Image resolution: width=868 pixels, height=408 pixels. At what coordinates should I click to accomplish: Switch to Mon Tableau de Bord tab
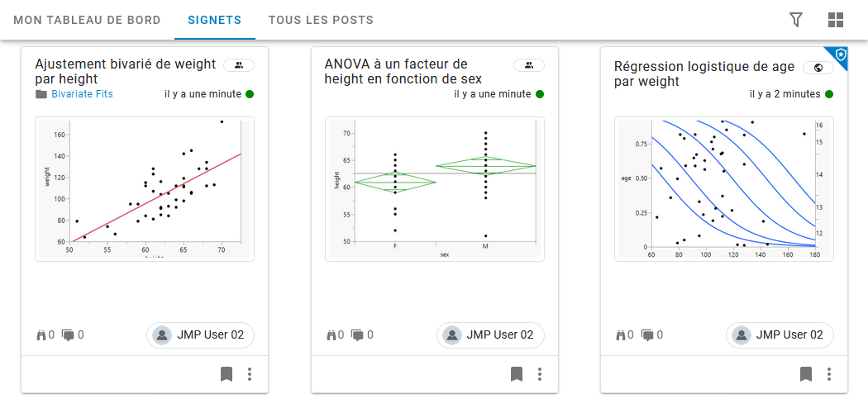87,20
